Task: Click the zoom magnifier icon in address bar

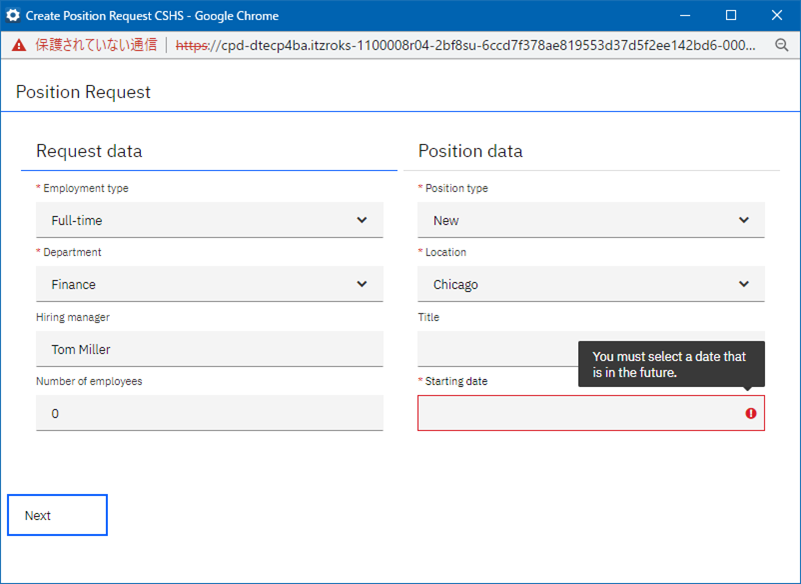Action: pos(782,45)
